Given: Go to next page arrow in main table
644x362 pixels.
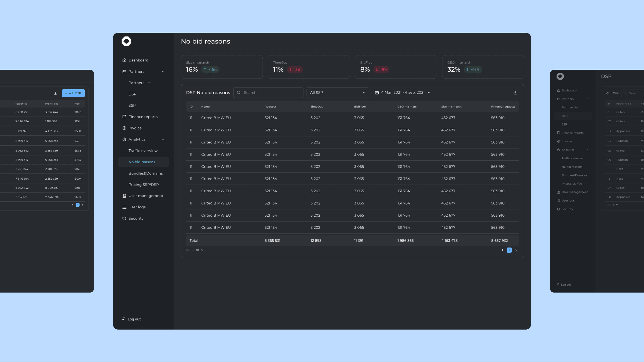Looking at the screenshot, I should 516,250.
